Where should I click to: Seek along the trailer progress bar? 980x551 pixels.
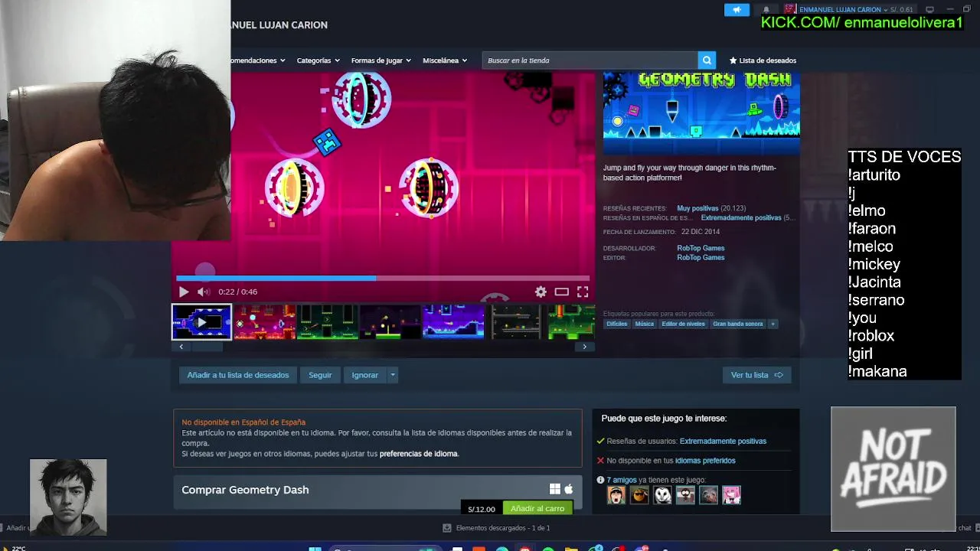[x=383, y=278]
